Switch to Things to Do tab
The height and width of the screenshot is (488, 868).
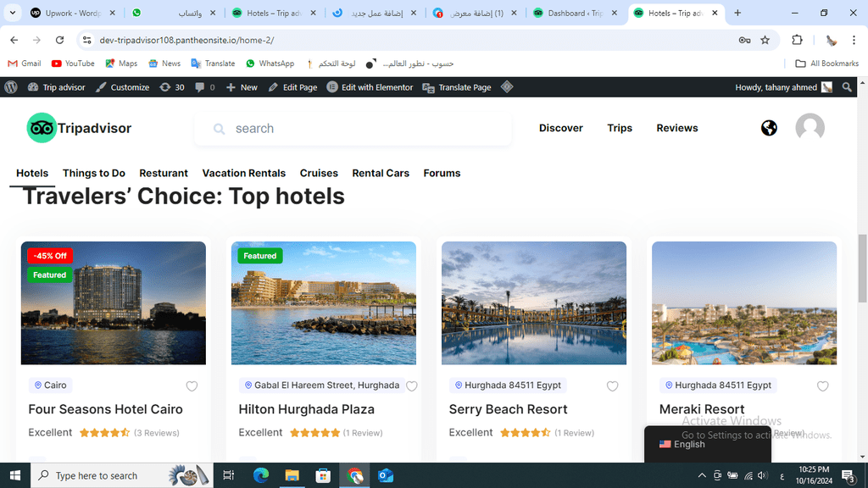[93, 173]
